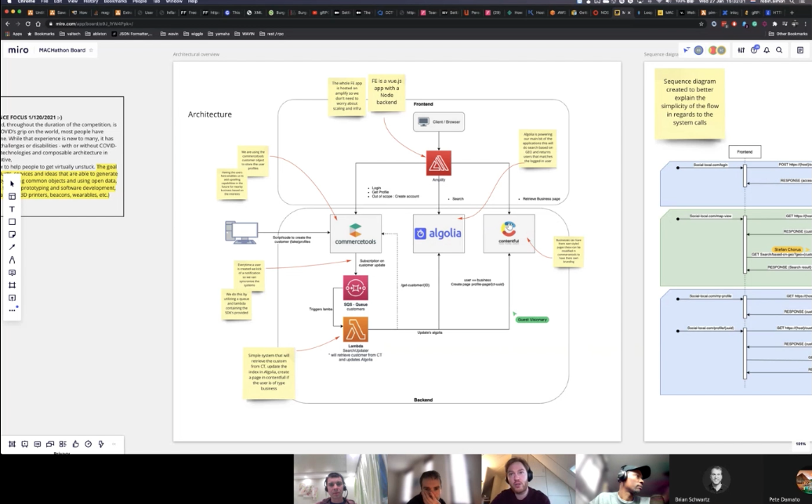This screenshot has width=812, height=504.
Task: Open board settings sliders icon
Action: [741, 50]
